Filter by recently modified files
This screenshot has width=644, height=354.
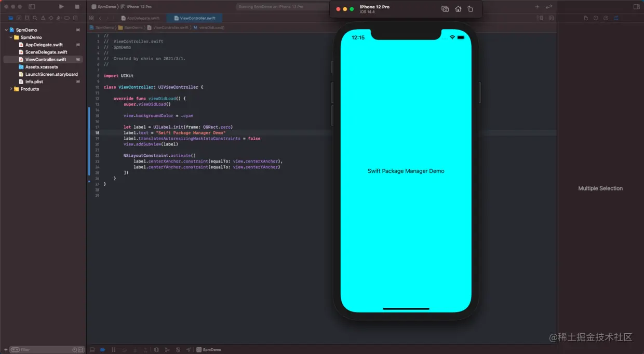tap(75, 350)
